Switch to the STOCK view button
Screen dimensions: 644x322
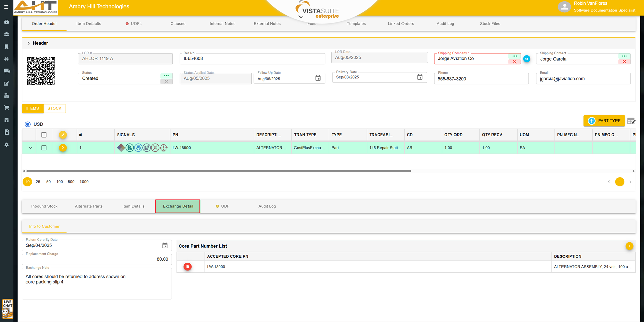(54, 108)
